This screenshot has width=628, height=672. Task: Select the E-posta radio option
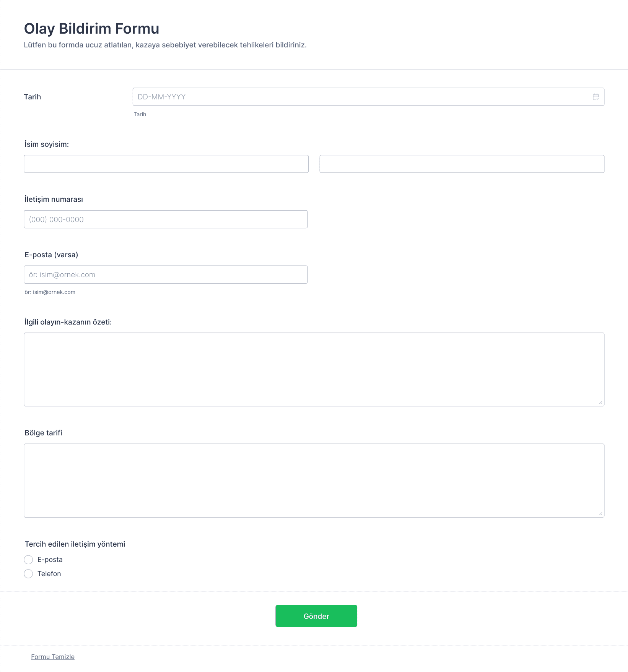point(28,560)
